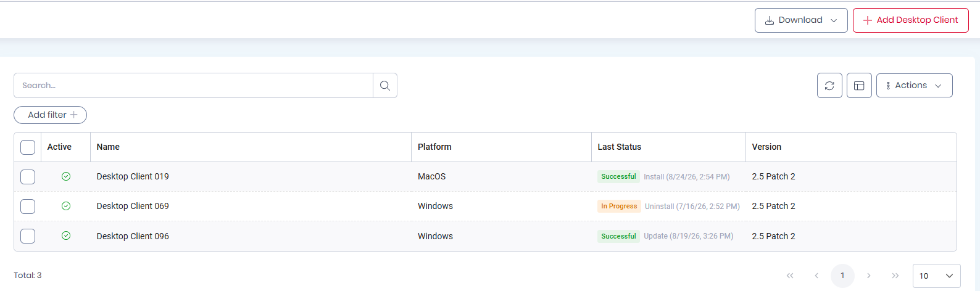Screen dimensions: 980x291
Task: Toggle the select-all checkbox in header
Action: coord(28,147)
